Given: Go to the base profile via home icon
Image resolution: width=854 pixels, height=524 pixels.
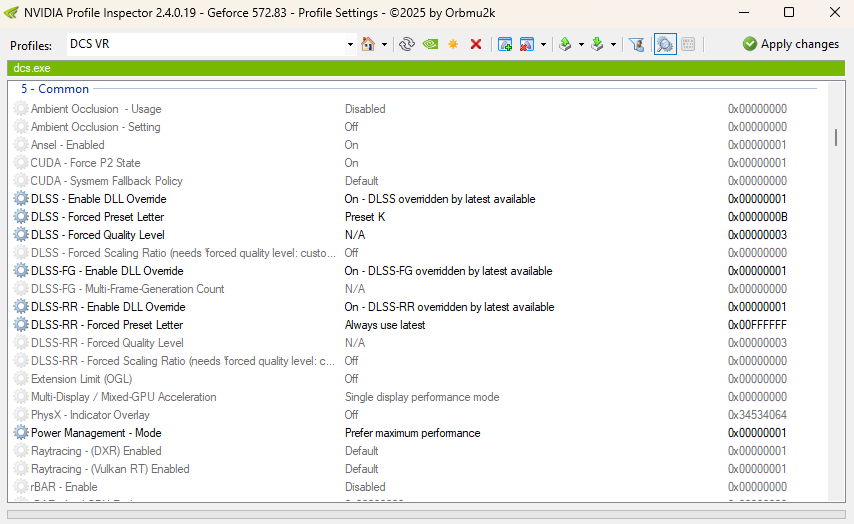Looking at the screenshot, I should (368, 44).
